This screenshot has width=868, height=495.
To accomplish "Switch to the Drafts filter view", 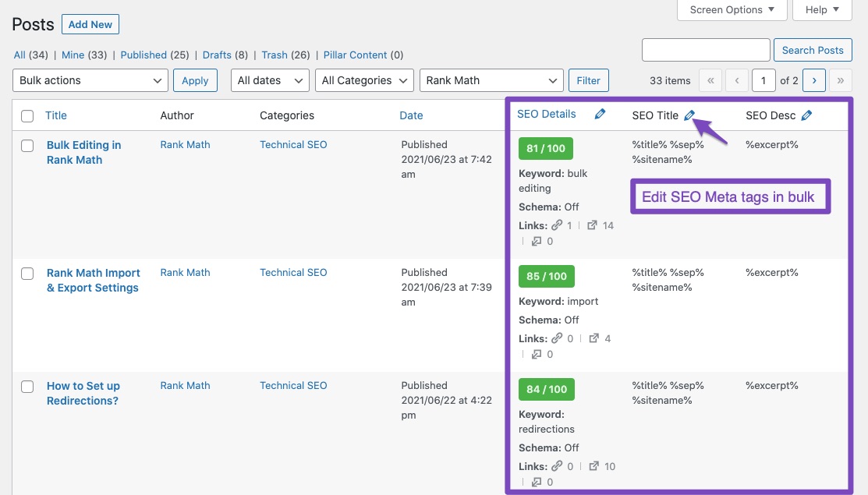I will (x=217, y=55).
